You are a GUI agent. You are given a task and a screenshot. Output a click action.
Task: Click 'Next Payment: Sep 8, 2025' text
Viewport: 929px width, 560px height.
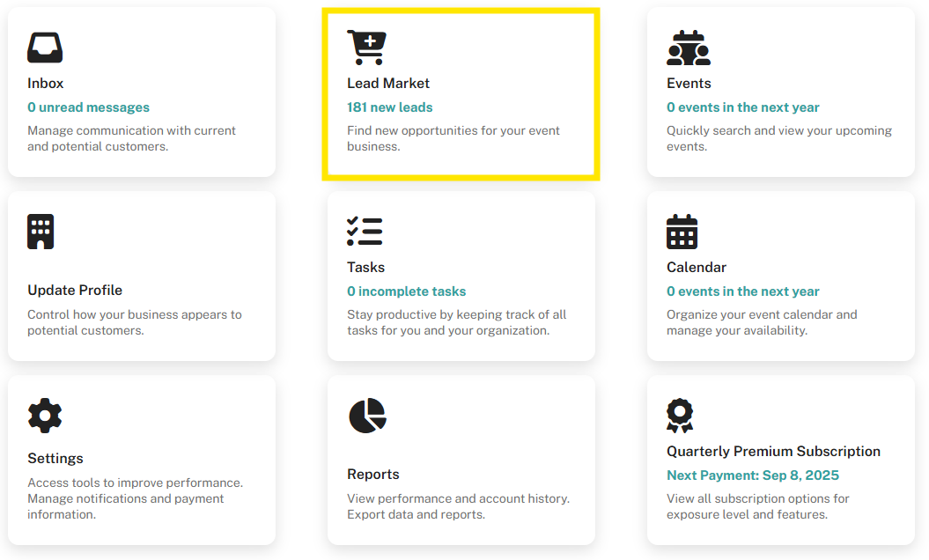click(x=752, y=475)
